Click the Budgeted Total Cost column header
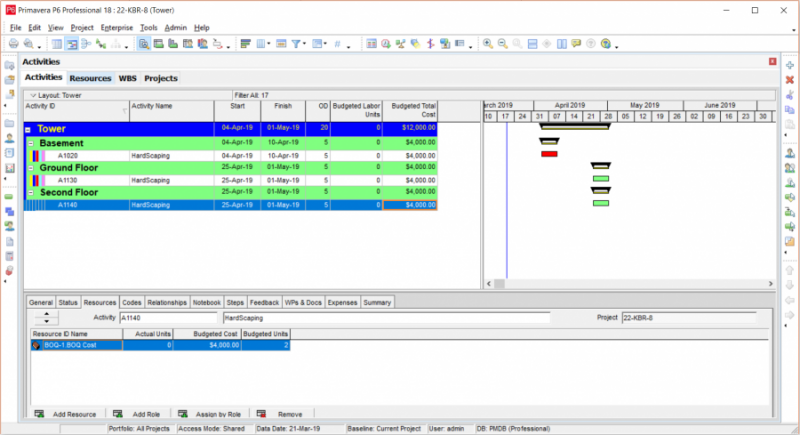The image size is (800, 435). coord(410,110)
